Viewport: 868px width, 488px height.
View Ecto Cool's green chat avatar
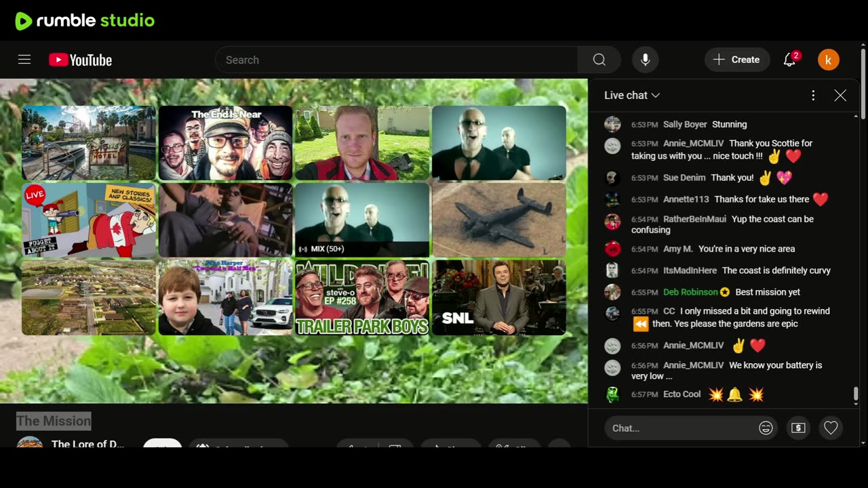(612, 394)
